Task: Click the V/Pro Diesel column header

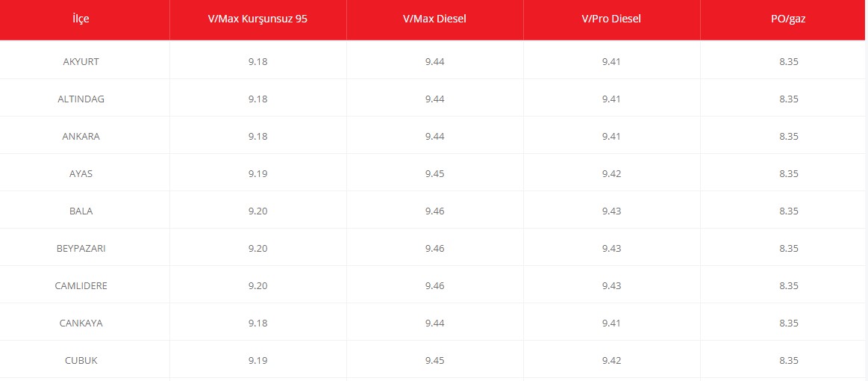Action: [x=612, y=19]
